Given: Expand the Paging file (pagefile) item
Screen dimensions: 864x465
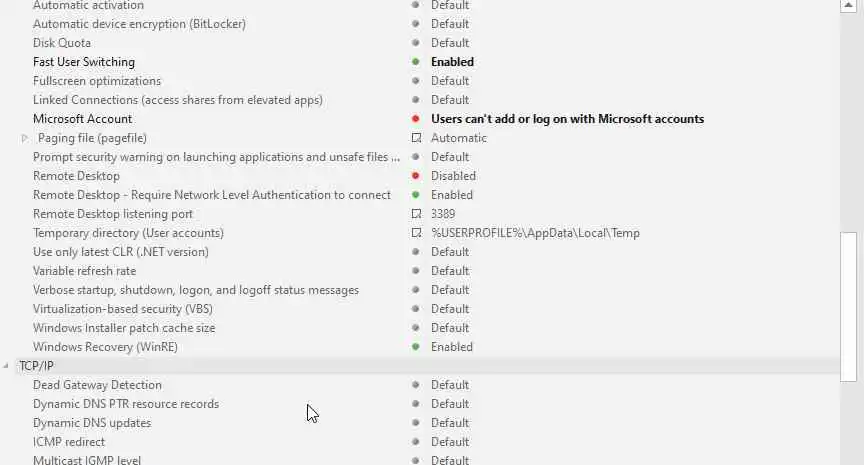Looking at the screenshot, I should [x=24, y=138].
